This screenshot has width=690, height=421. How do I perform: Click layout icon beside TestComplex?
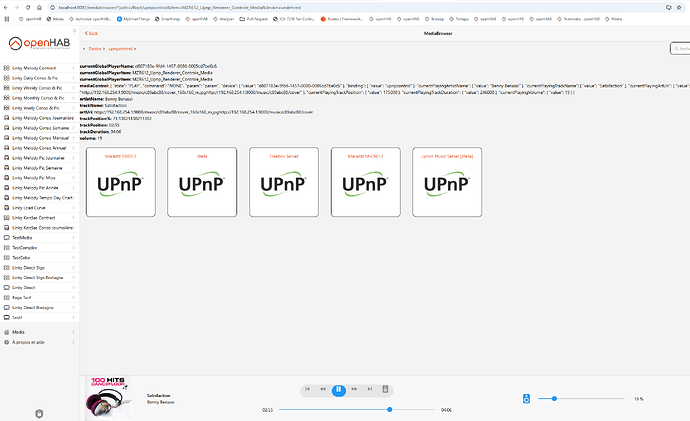tap(7, 248)
